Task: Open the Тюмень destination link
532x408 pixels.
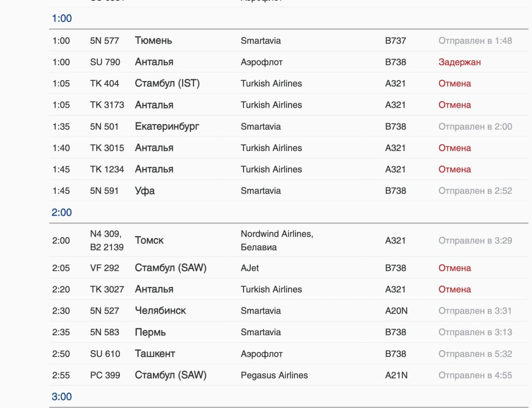Action: coord(153,41)
